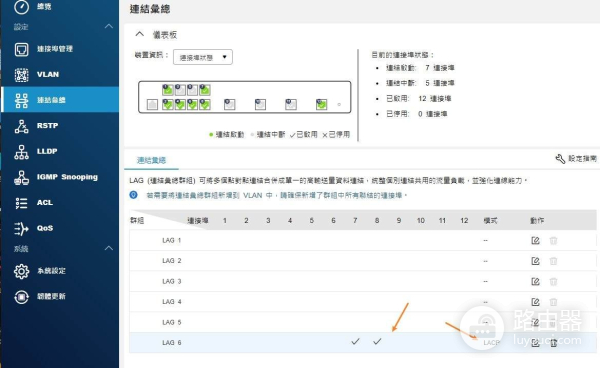This screenshot has height=368, width=600.
Task: Click the 已停用 0 ports status line
Action: point(416,114)
